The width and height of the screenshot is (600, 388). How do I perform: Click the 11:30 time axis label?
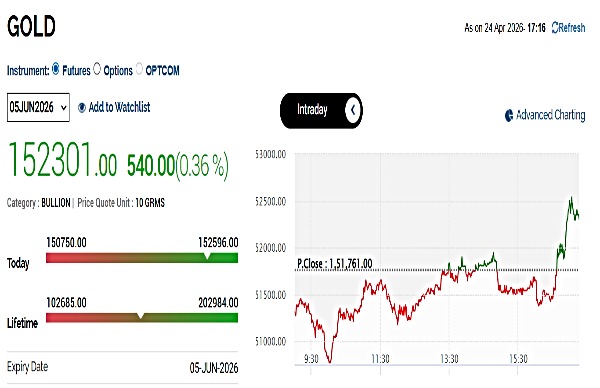[380, 359]
